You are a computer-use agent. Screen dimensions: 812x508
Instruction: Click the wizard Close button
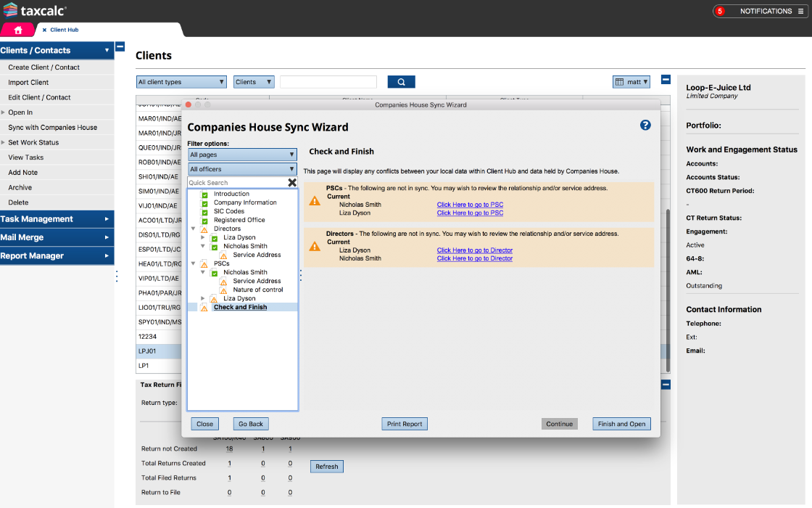click(205, 424)
